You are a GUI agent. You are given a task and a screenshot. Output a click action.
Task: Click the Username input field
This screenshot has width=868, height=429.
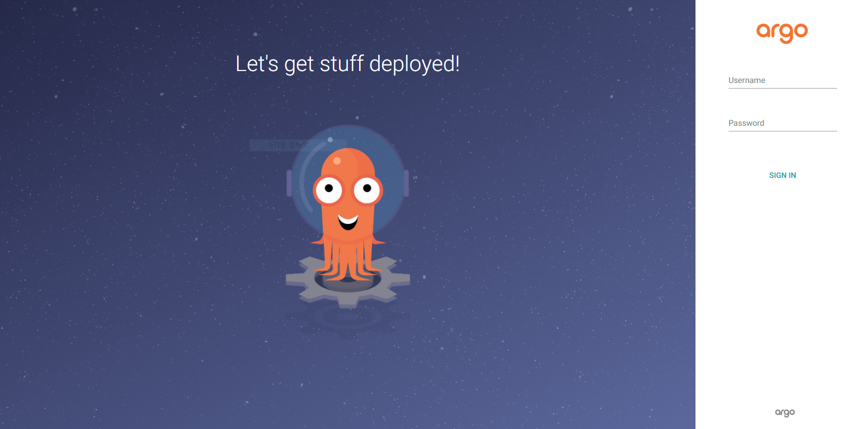click(x=782, y=80)
